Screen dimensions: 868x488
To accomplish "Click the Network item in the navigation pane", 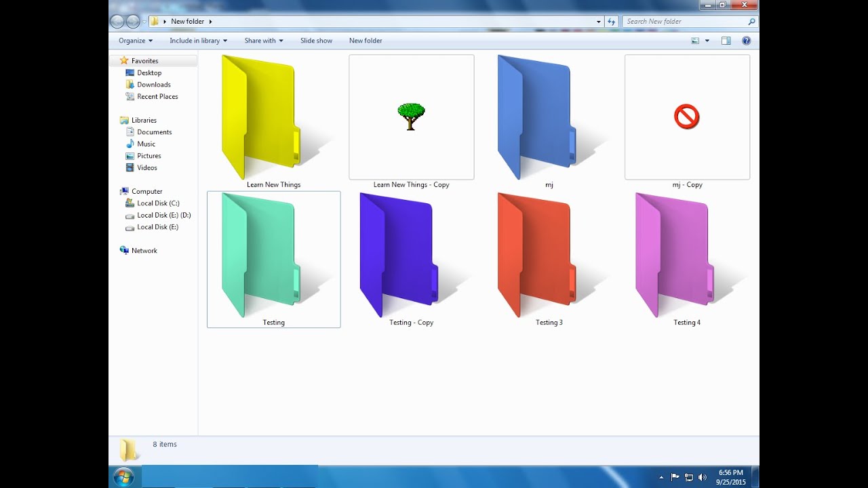I will [x=144, y=250].
